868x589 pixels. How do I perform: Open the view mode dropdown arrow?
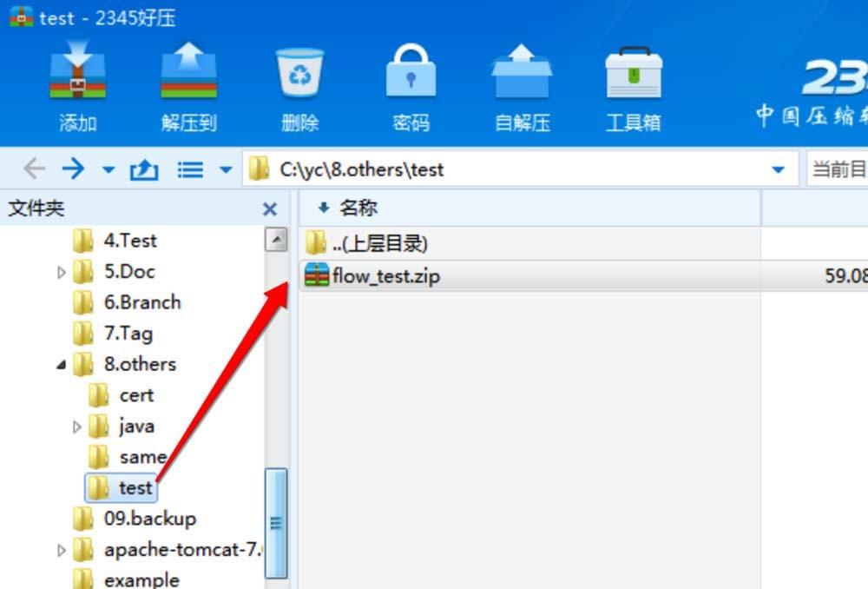click(226, 169)
